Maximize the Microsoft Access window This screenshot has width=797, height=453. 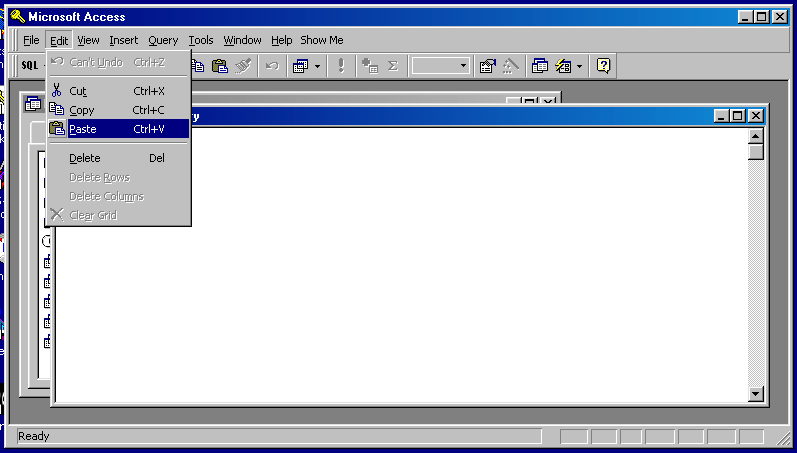click(x=761, y=17)
